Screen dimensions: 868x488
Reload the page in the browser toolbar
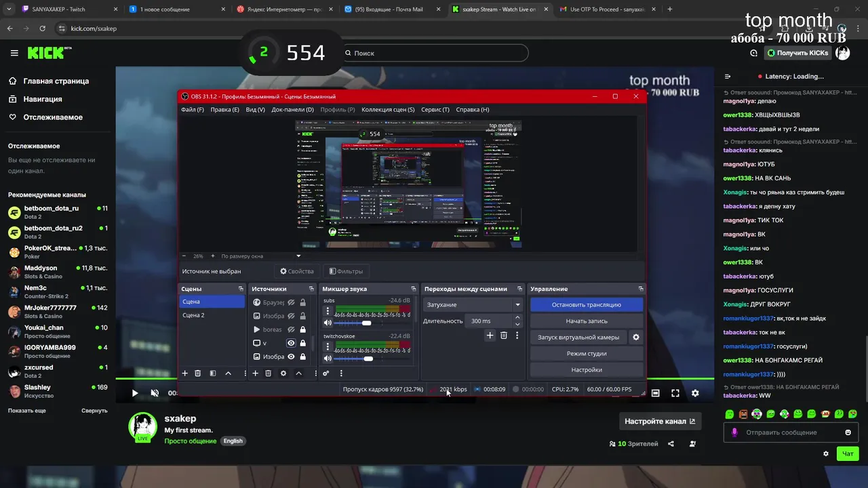pos(42,28)
